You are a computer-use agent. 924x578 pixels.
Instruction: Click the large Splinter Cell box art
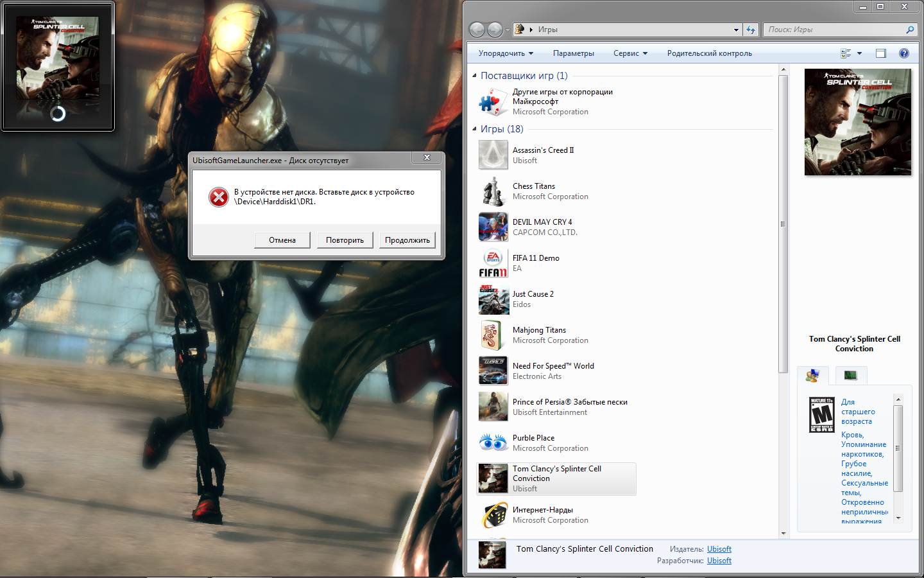pos(858,122)
